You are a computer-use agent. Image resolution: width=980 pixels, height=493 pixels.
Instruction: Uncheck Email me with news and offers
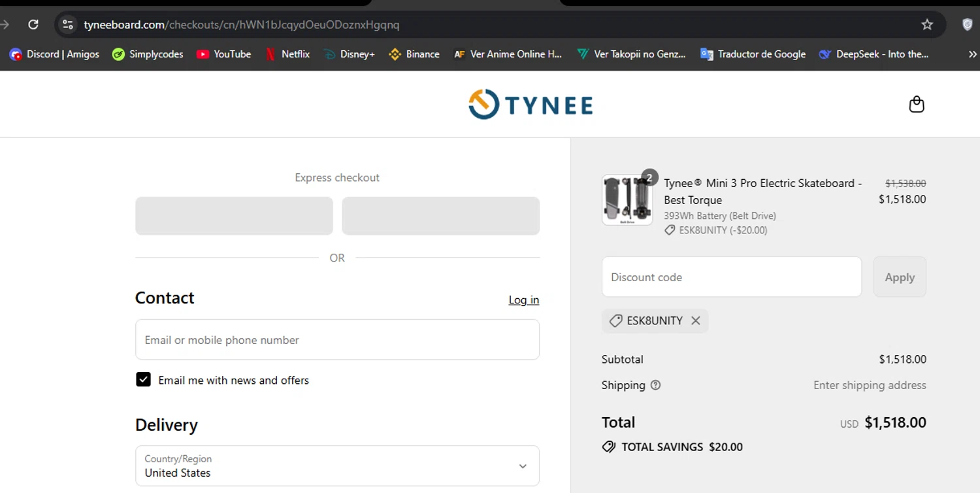coord(143,380)
